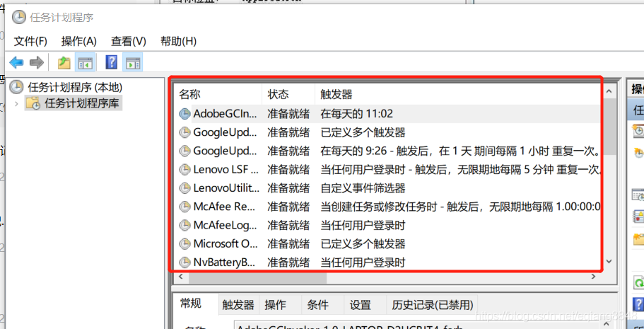Click trigger text 自定义事件筛选器
Viewport: 644px width, 329px height.
[363, 188]
